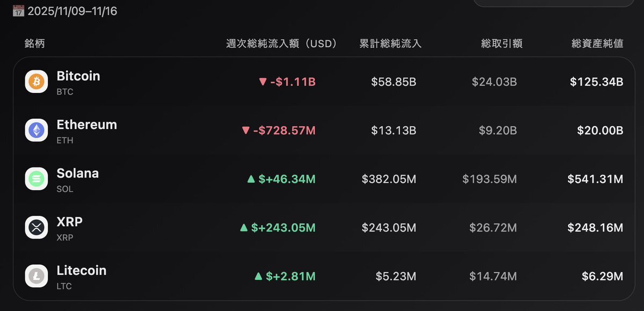Screen dimensions: 644x311
Task: Click the Solana coin icon
Action: (37, 179)
